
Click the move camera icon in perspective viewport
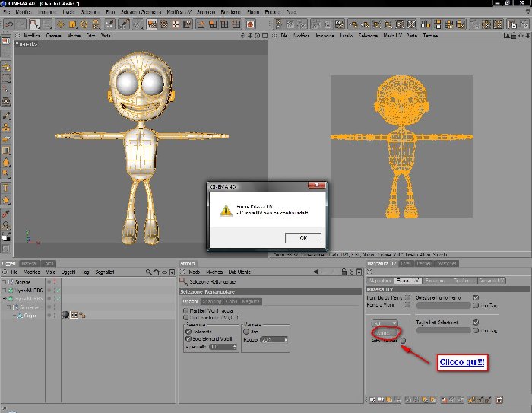pos(243,35)
